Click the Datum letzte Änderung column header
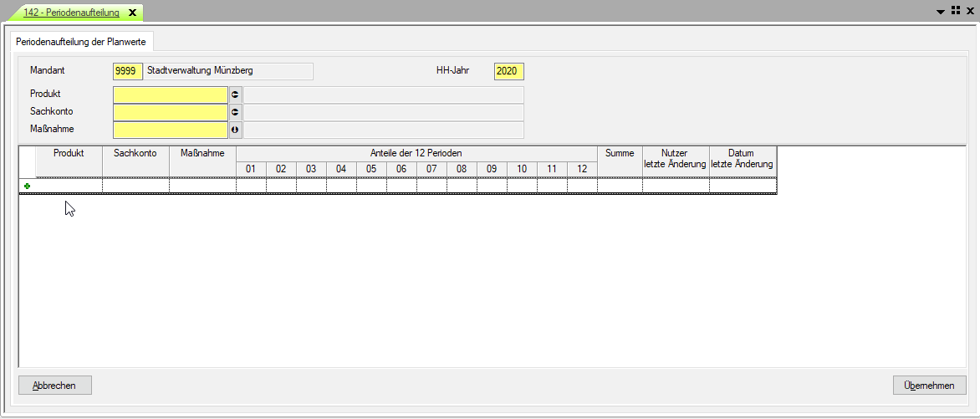This screenshot has width=980, height=419. 742,159
